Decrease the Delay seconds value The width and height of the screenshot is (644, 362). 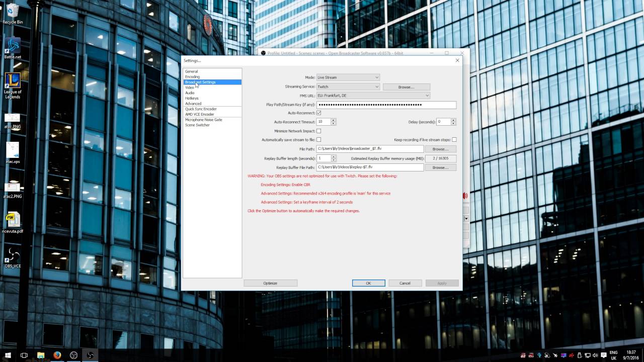click(x=453, y=123)
